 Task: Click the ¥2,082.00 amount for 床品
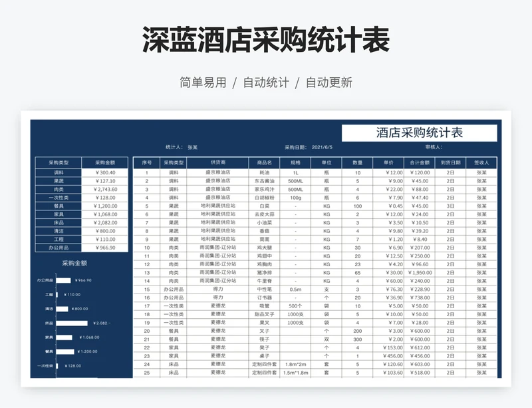pyautogui.click(x=105, y=223)
